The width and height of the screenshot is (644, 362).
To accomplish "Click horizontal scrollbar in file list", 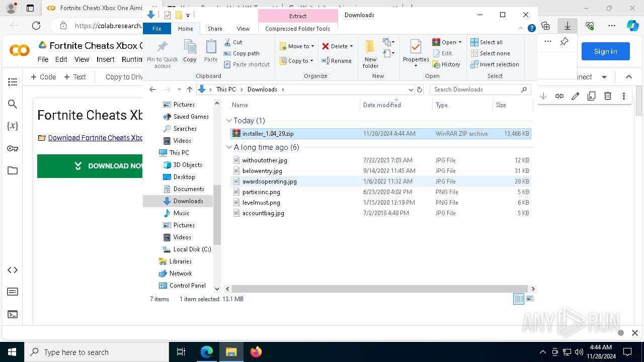I will pyautogui.click(x=379, y=289).
